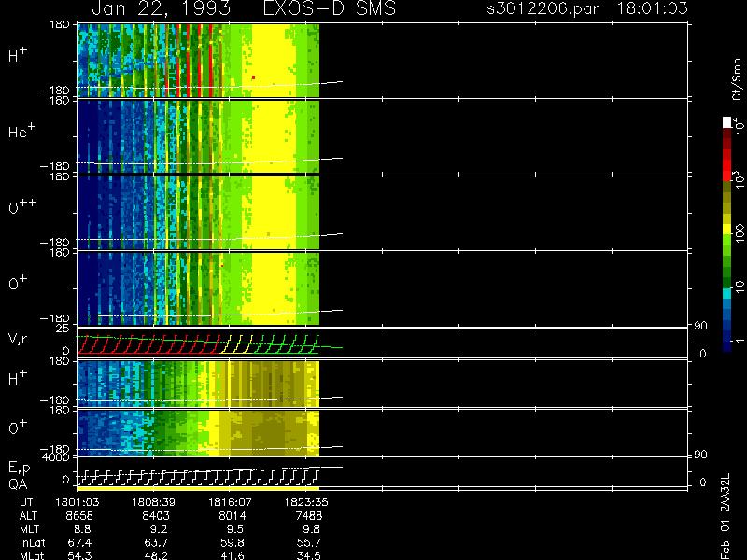This screenshot has width=747, height=560.
Task: Click InLat value "55.7"
Action: [x=309, y=543]
